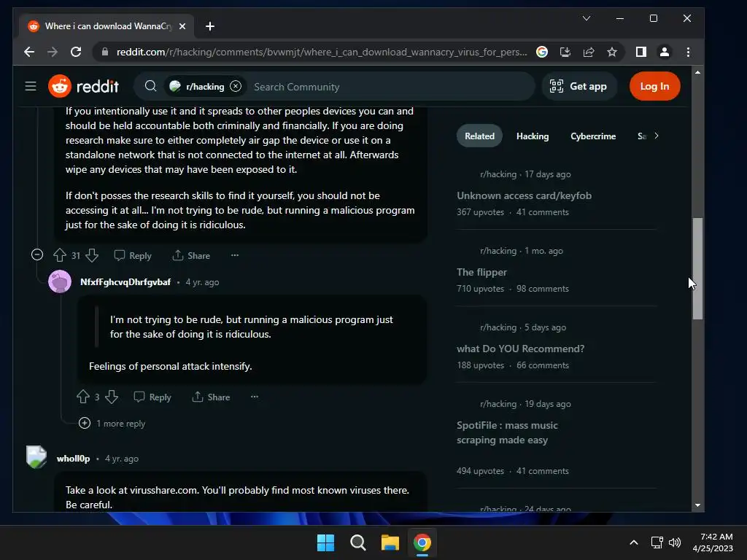Screen dimensions: 747x560
Task: Click the address bar URL
Action: point(322,52)
